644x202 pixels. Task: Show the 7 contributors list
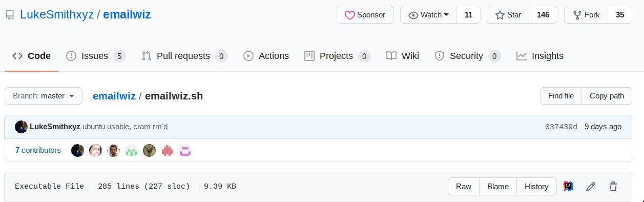tap(38, 150)
